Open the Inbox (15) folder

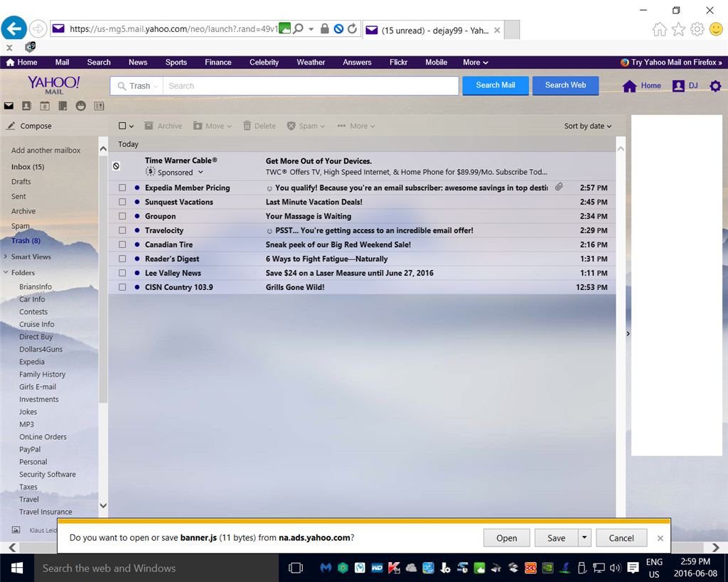[x=28, y=166]
